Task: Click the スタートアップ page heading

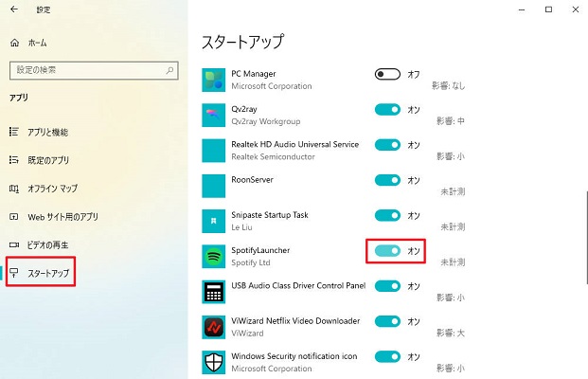Action: (243, 42)
